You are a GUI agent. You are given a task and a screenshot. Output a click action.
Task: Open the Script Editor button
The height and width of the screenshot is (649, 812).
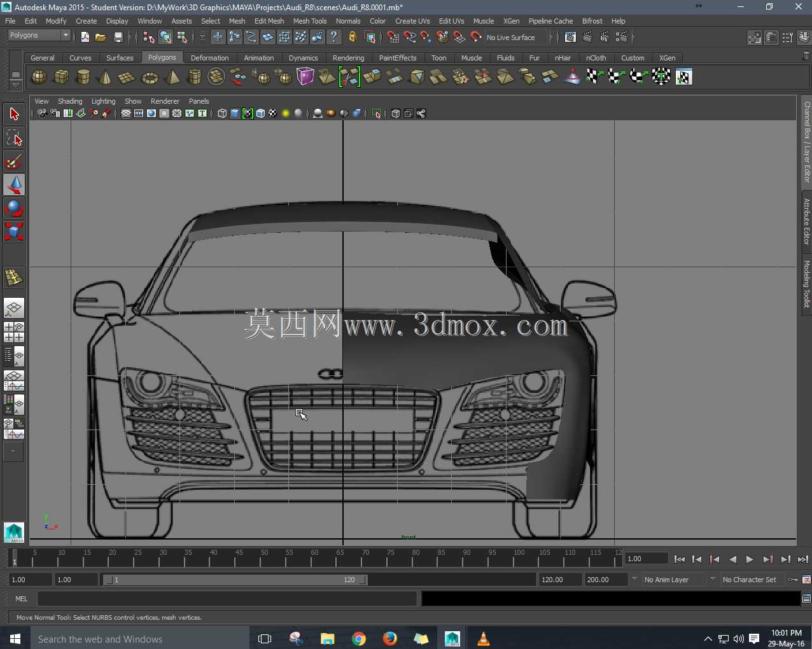click(x=806, y=599)
